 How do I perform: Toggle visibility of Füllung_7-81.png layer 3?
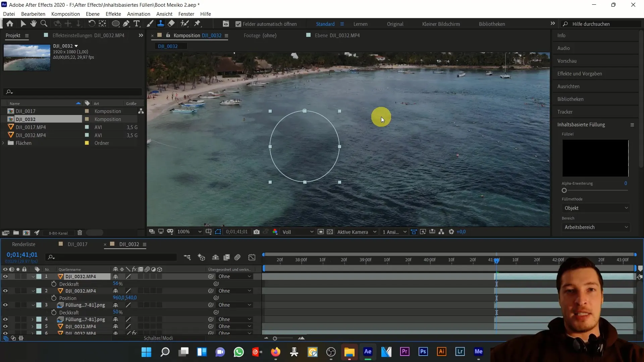tap(5, 305)
